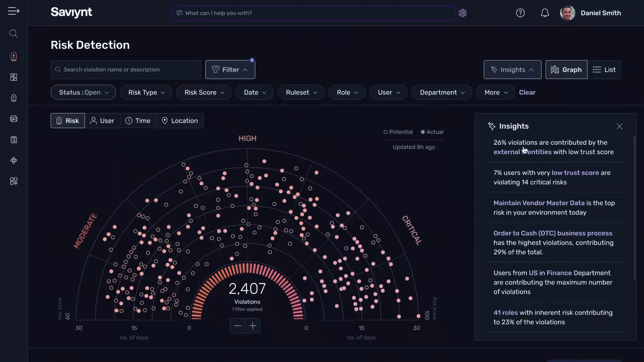This screenshot has height=362, width=644.
Task: Close the Insights panel
Action: coord(619,126)
